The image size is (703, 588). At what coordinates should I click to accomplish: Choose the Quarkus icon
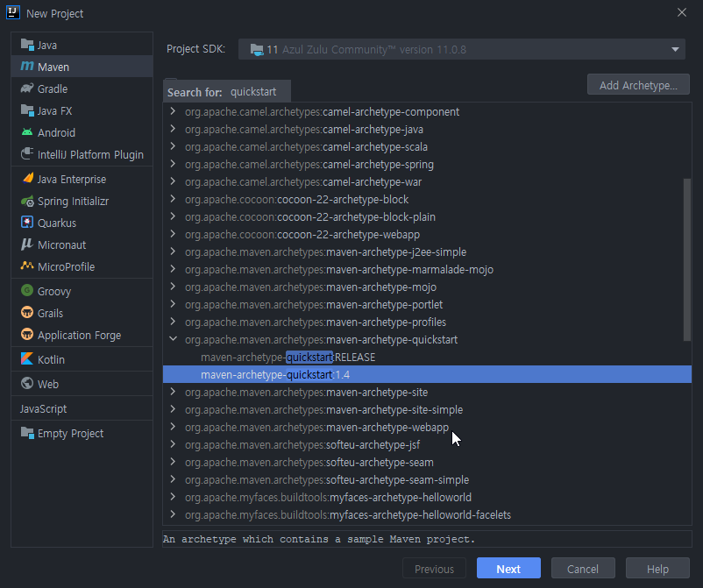[x=27, y=223]
